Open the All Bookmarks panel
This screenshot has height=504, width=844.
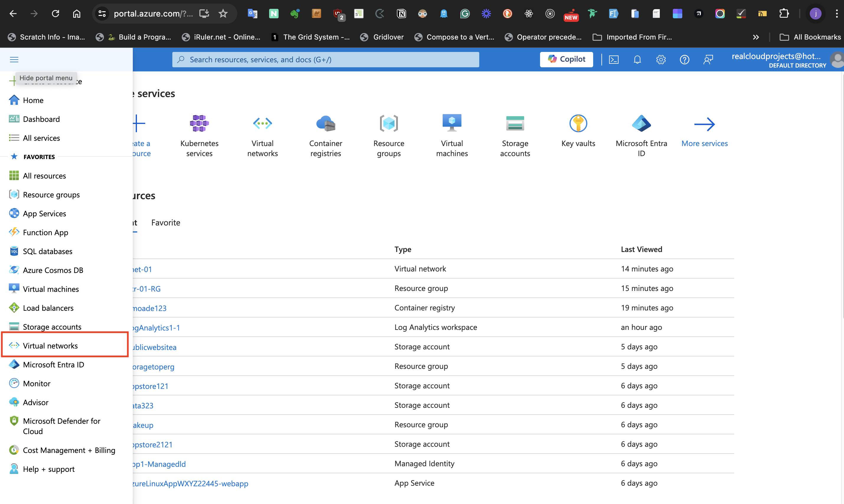810,37
